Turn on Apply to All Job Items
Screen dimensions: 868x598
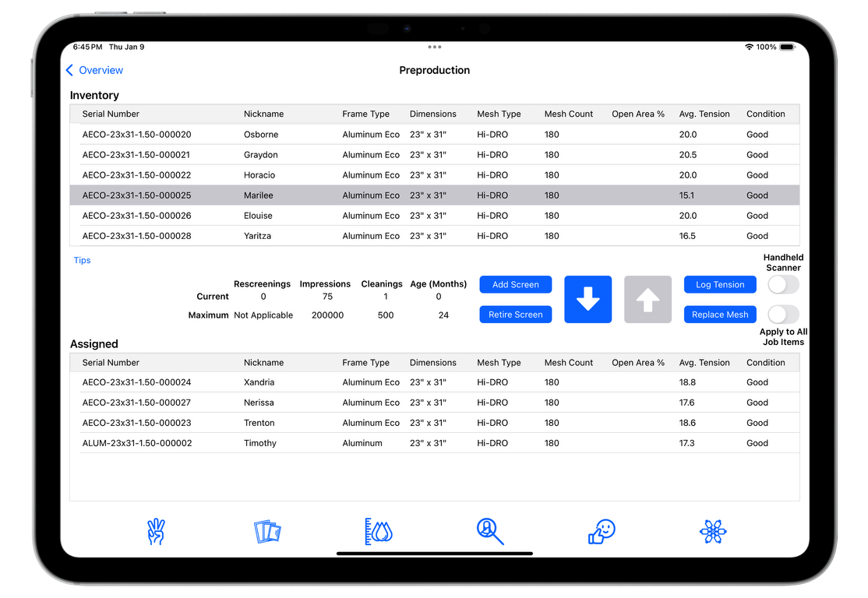[783, 315]
